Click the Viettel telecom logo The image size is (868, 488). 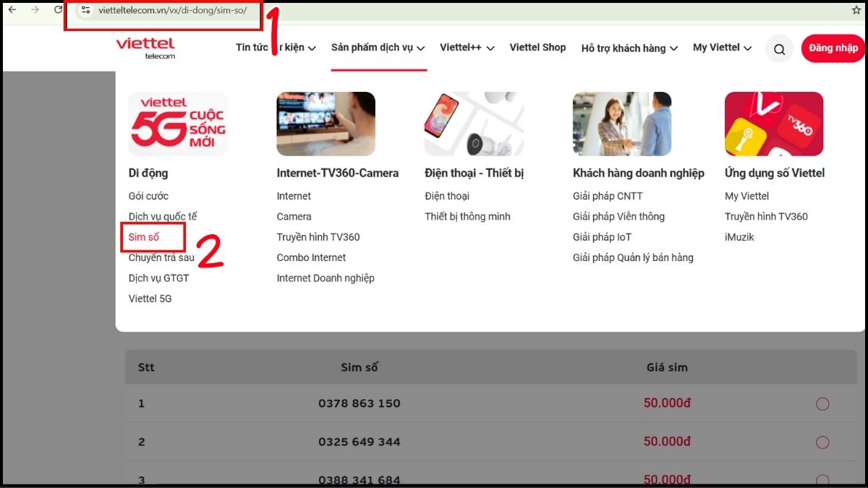[145, 47]
